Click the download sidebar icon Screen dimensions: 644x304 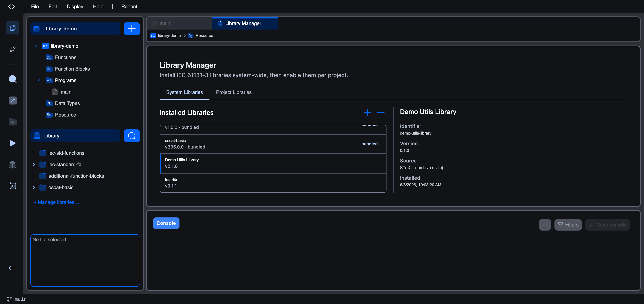tap(13, 122)
